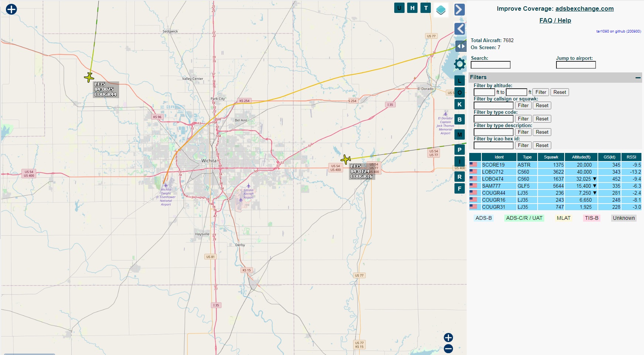Click the H toggle button on map
This screenshot has height=355, width=644.
coord(412,8)
